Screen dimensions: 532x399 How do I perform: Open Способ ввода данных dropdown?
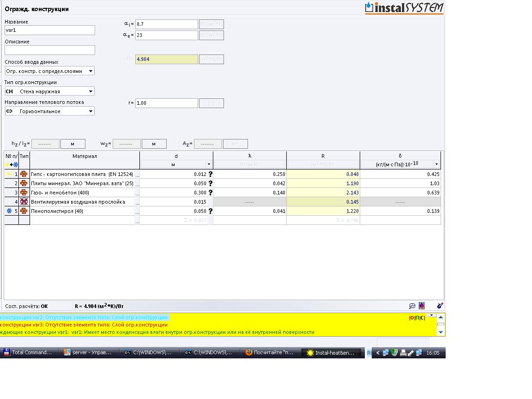(91, 71)
